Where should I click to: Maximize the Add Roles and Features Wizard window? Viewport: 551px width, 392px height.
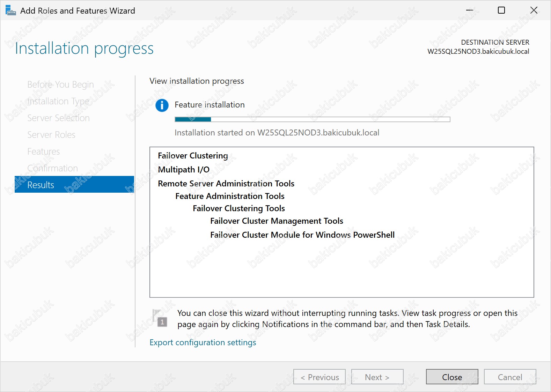(501, 10)
